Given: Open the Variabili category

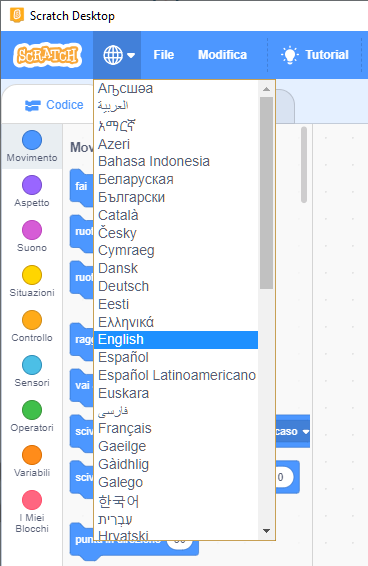Looking at the screenshot, I should point(32,461).
